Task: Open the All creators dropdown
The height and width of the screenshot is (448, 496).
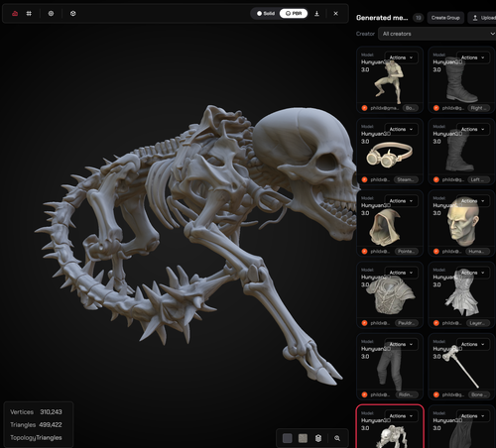Action: click(x=436, y=34)
